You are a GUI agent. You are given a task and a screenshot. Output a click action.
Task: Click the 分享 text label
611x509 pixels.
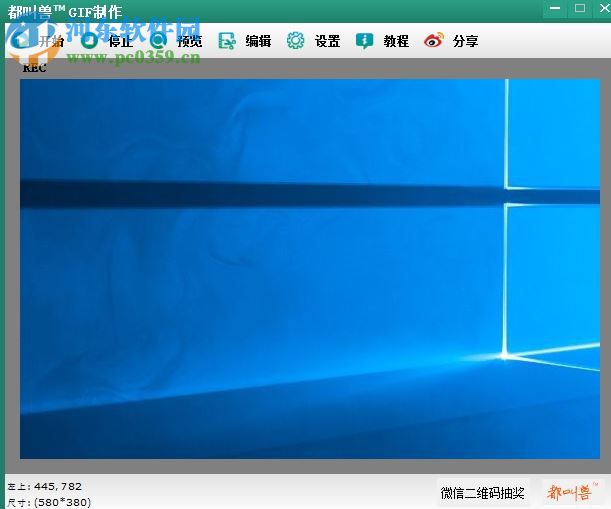(x=465, y=41)
